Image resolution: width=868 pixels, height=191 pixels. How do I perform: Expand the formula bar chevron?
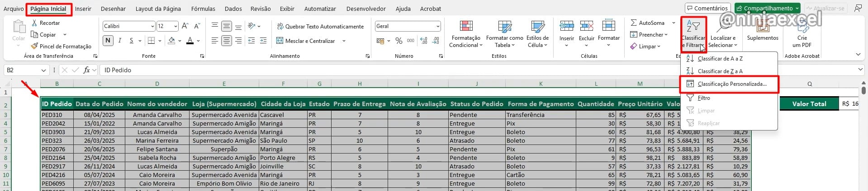[x=860, y=70]
